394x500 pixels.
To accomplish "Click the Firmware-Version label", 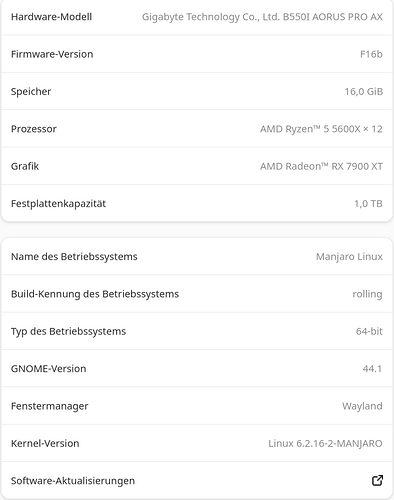I will pyautogui.click(x=52, y=54).
